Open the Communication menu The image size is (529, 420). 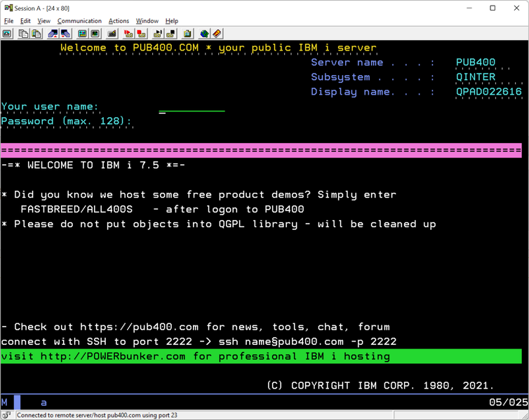pos(79,21)
